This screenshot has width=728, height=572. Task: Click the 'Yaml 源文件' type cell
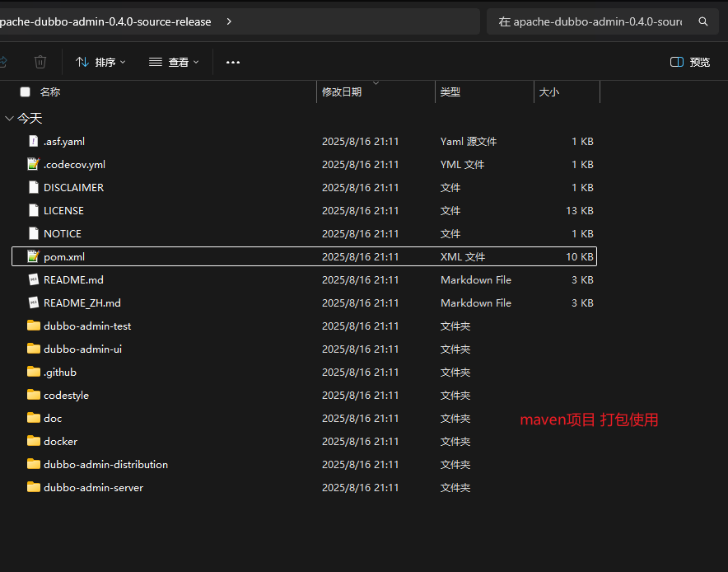pyautogui.click(x=469, y=141)
